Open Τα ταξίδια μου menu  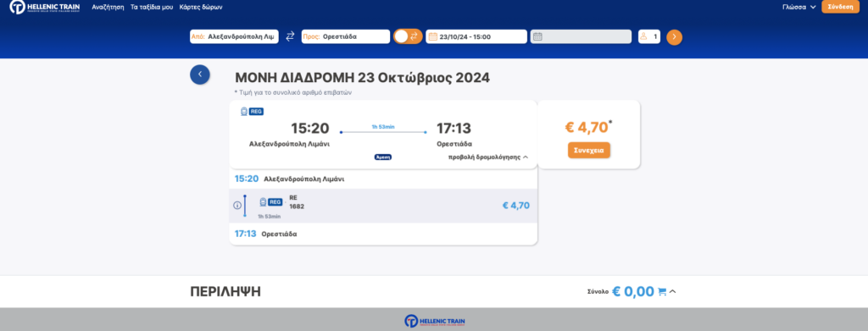(152, 7)
